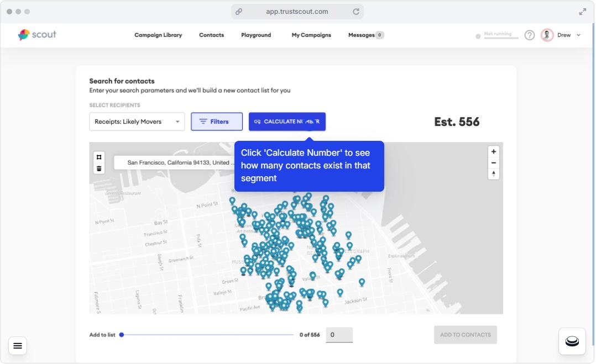Image resolution: width=596 pixels, height=364 pixels.
Task: Click the Add to list slider handle
Action: coord(122,335)
